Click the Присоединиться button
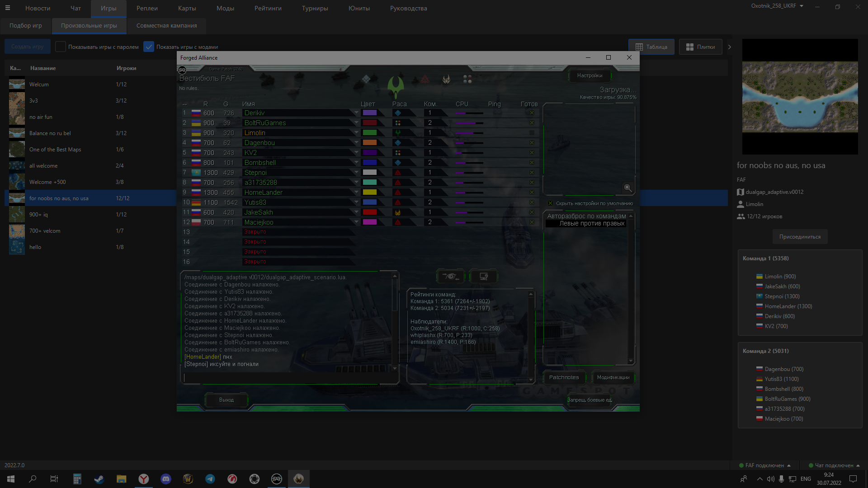This screenshot has width=868, height=488. [800, 237]
